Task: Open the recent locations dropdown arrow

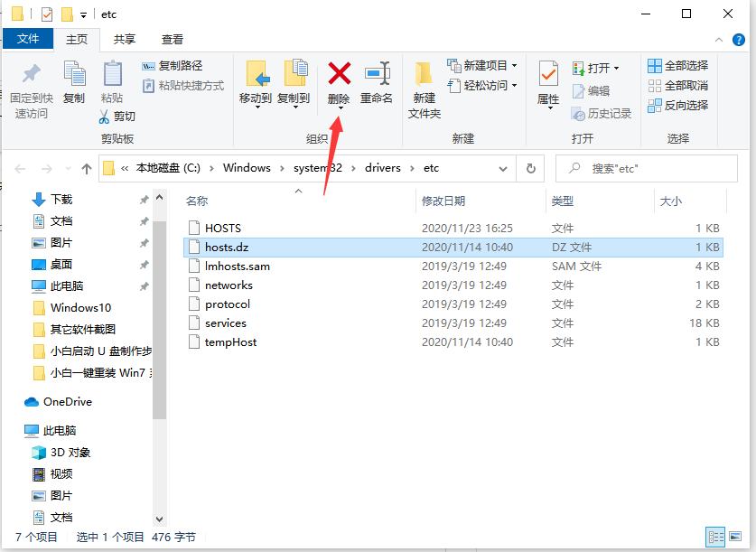Action: (x=68, y=169)
